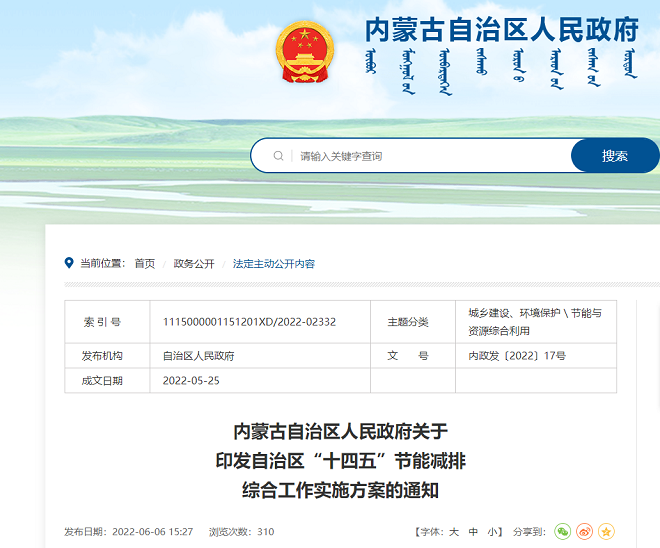Set font size to 大
Image resolution: width=660 pixels, height=548 pixels.
pos(454,532)
